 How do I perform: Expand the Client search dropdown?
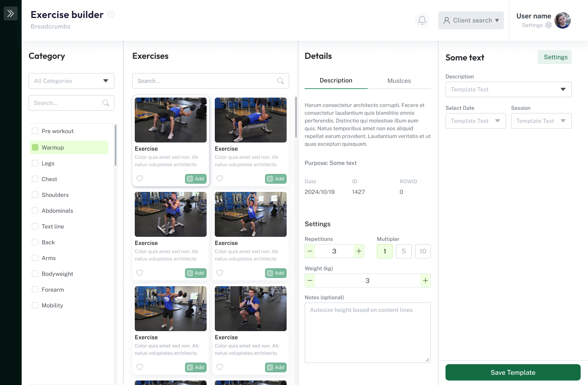point(471,20)
